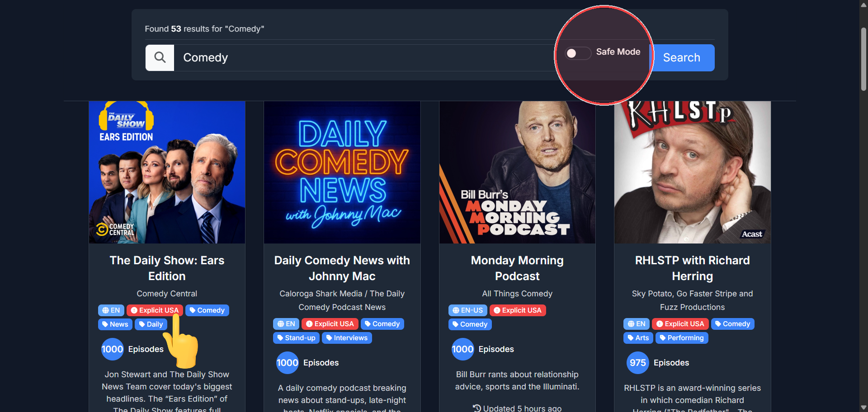Select the Daily tag on Daily Show
Screen dimensions: 868x412
click(151, 324)
